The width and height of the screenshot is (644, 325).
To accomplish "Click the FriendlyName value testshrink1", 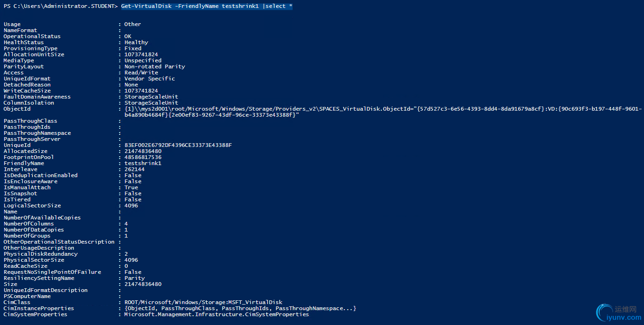I will click(143, 163).
